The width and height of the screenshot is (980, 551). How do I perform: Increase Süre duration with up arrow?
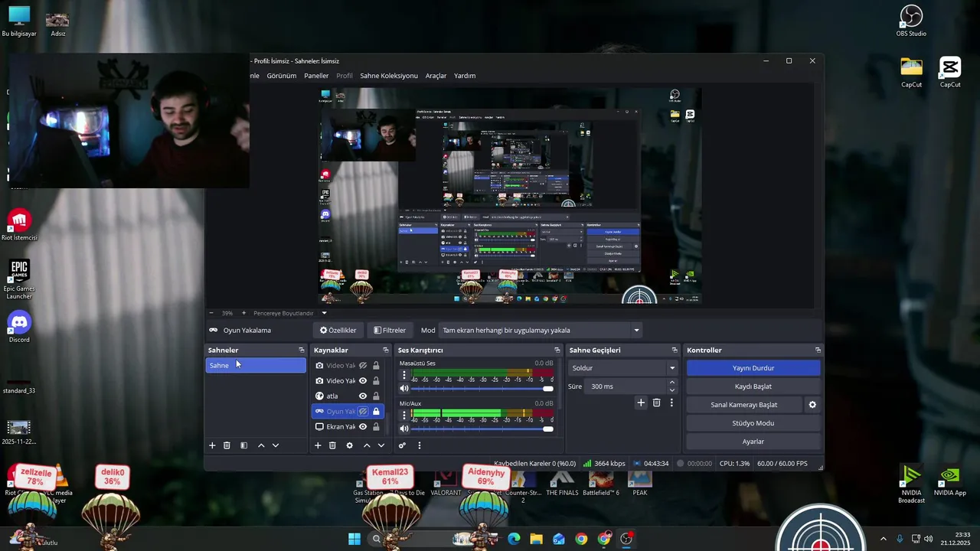(x=672, y=383)
